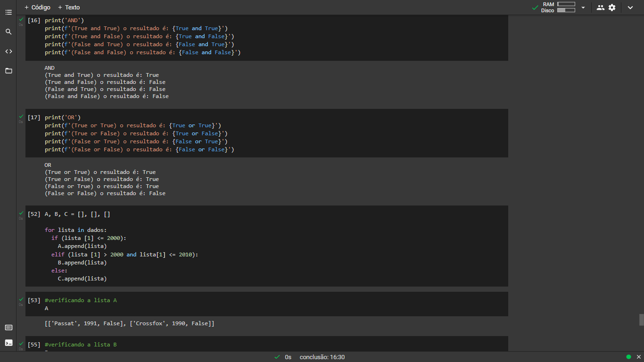Image resolution: width=644 pixels, height=362 pixels.
Task: Open the Files folder sidebar icon
Action: click(x=8, y=71)
